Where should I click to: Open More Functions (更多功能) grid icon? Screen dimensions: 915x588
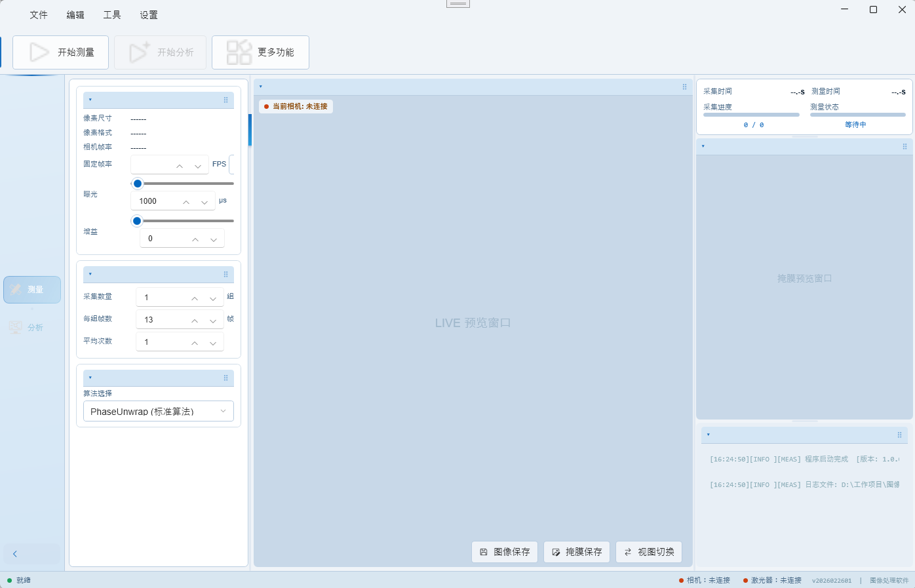pyautogui.click(x=239, y=52)
